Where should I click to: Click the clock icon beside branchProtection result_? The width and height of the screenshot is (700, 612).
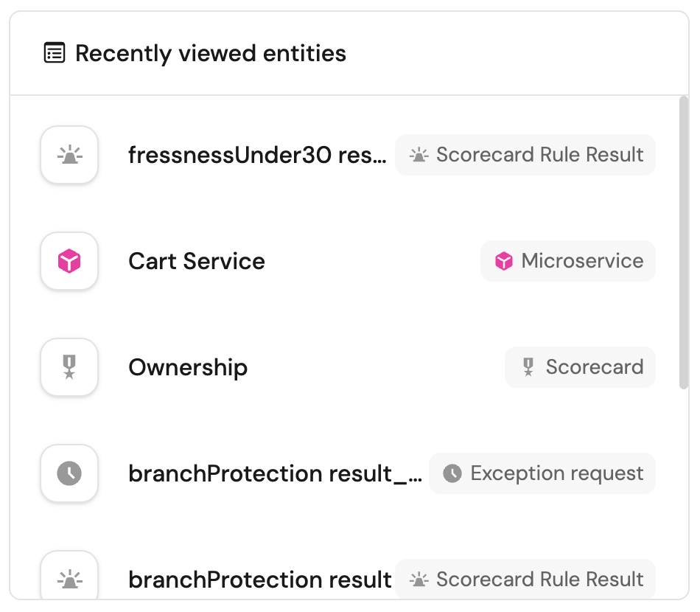pyautogui.click(x=69, y=473)
